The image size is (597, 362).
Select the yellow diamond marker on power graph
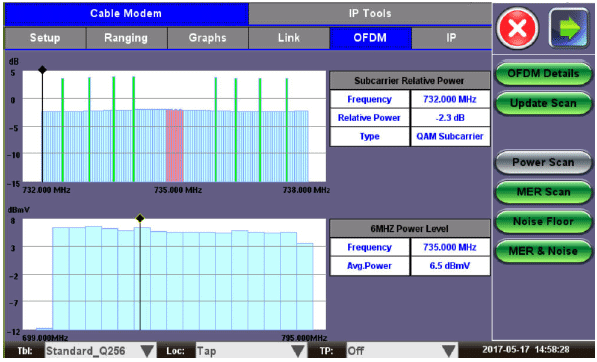(x=140, y=218)
